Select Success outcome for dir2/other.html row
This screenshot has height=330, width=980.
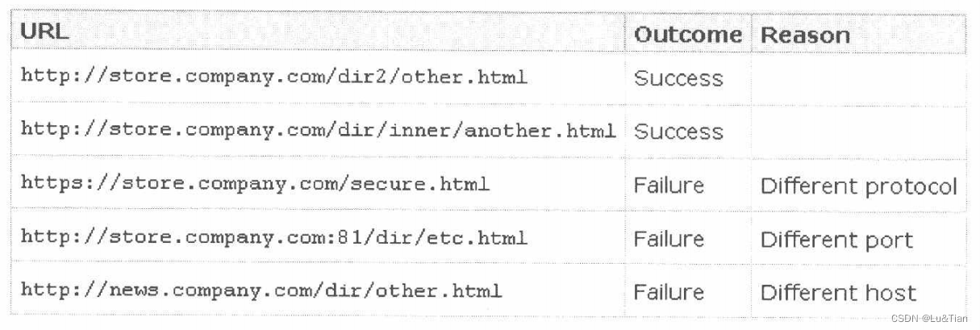click(x=678, y=78)
